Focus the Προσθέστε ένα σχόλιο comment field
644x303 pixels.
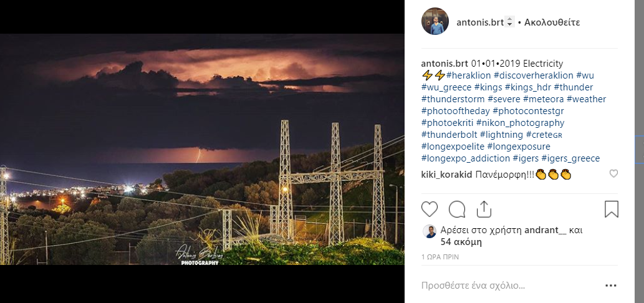coord(499,286)
